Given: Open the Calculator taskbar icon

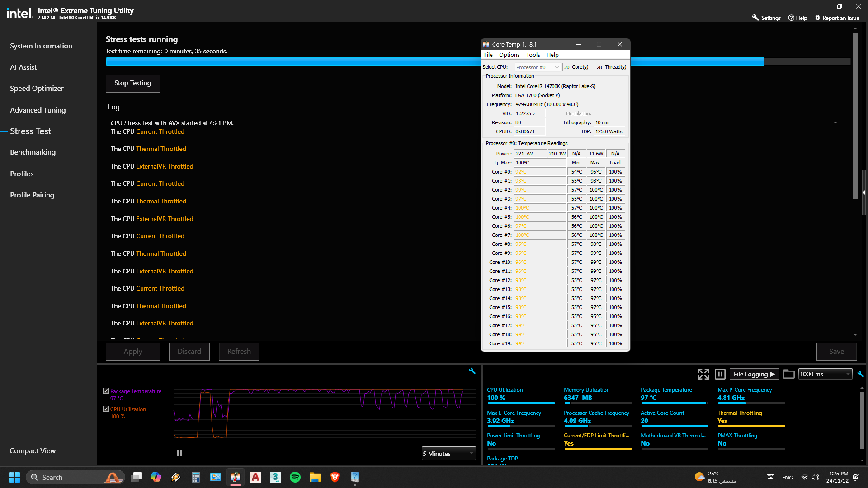Looking at the screenshot, I should [x=196, y=477].
